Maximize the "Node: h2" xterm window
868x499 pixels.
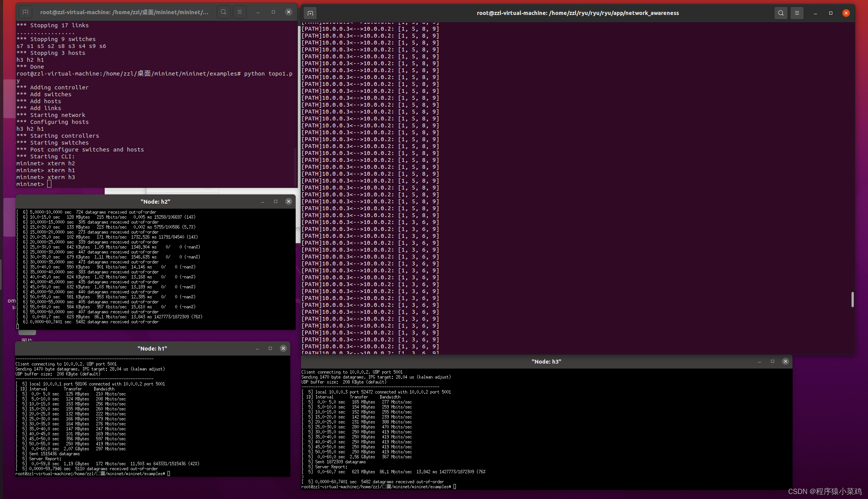276,201
